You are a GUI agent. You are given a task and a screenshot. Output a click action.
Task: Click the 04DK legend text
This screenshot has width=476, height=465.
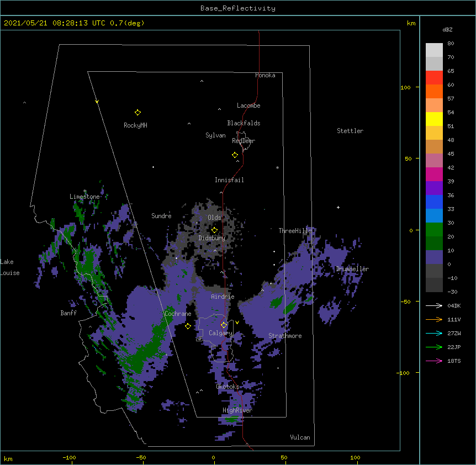click(454, 305)
